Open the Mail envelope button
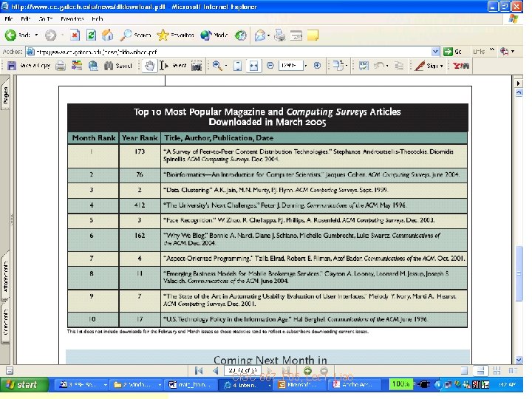Screen dimensions: 532x399 tap(260, 35)
